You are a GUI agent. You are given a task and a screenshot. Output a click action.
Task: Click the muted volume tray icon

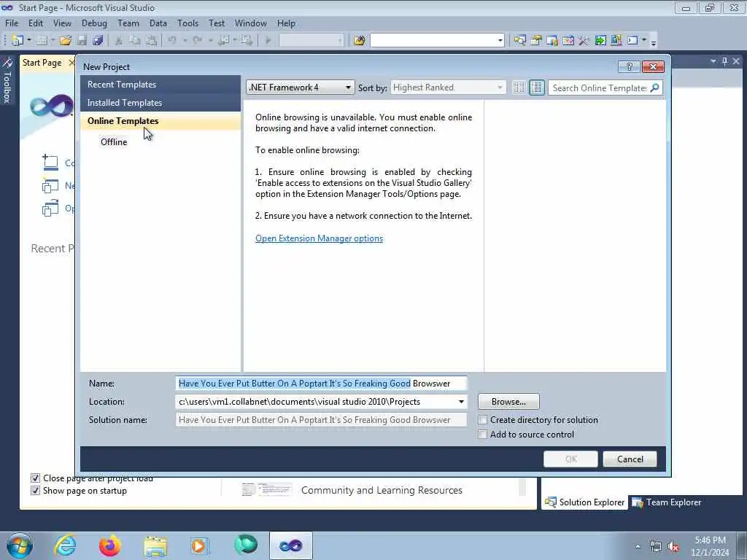673,547
